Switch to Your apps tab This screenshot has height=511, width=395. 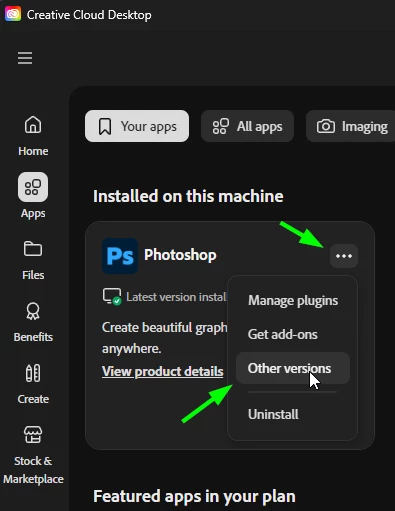point(137,126)
